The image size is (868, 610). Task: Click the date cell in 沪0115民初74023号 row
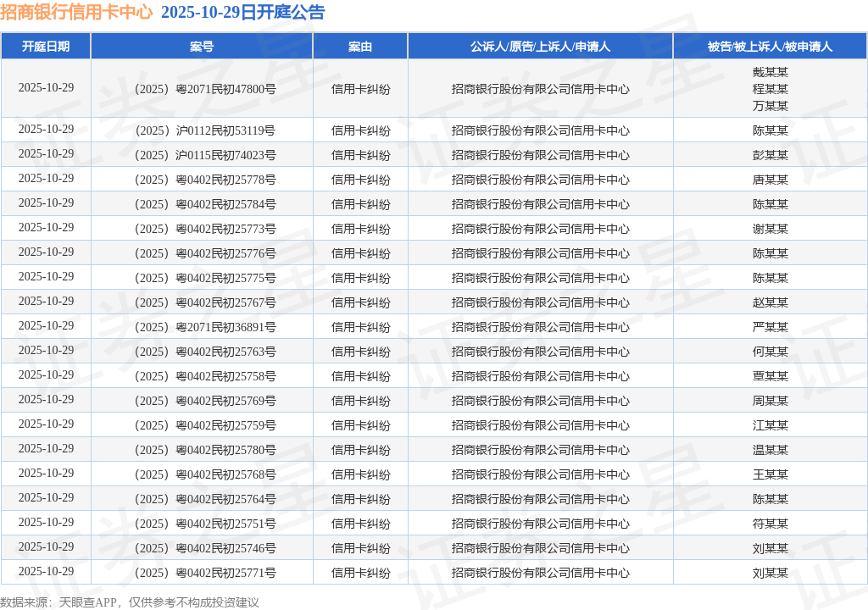click(46, 153)
